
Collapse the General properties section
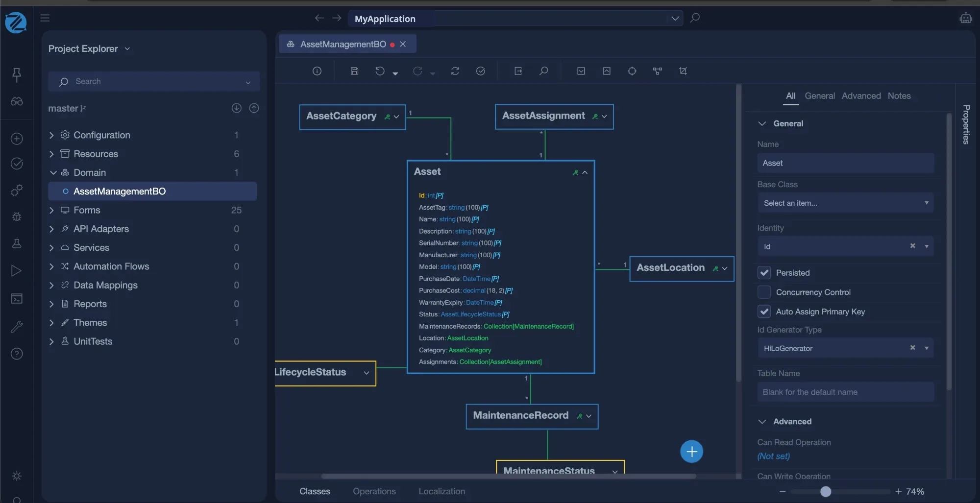(762, 123)
